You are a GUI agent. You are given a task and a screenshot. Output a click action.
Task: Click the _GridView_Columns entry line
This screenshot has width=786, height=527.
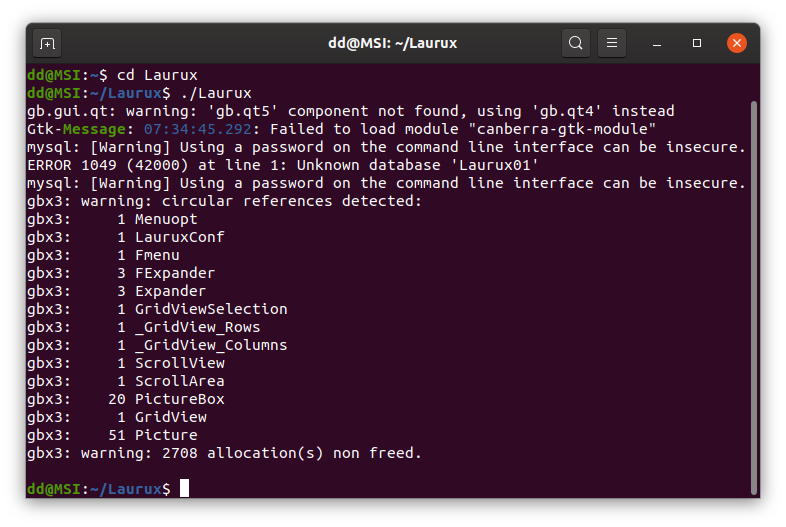(157, 345)
